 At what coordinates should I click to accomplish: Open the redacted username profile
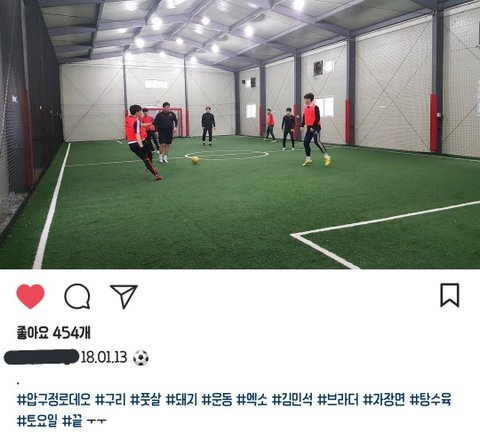[x=42, y=357]
